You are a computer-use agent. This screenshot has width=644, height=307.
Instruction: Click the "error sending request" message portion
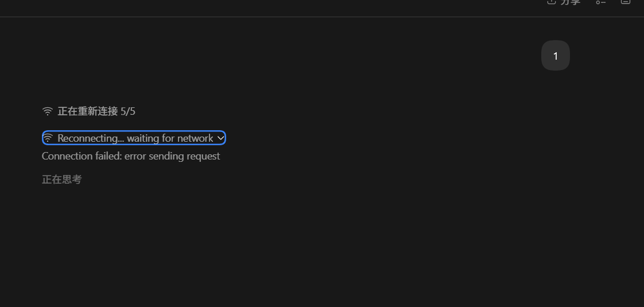point(173,157)
